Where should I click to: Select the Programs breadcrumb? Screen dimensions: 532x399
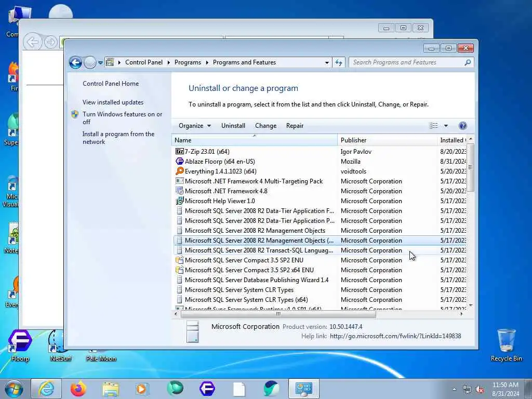188,62
